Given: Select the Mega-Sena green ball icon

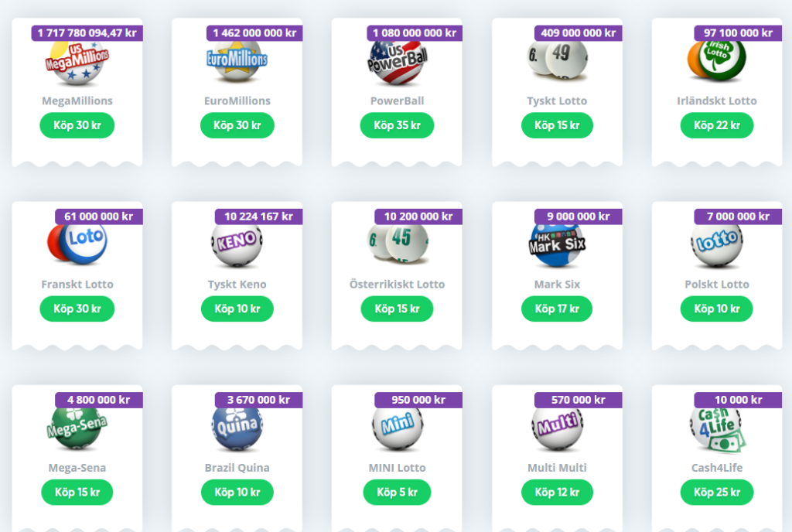Looking at the screenshot, I should pyautogui.click(x=77, y=428).
